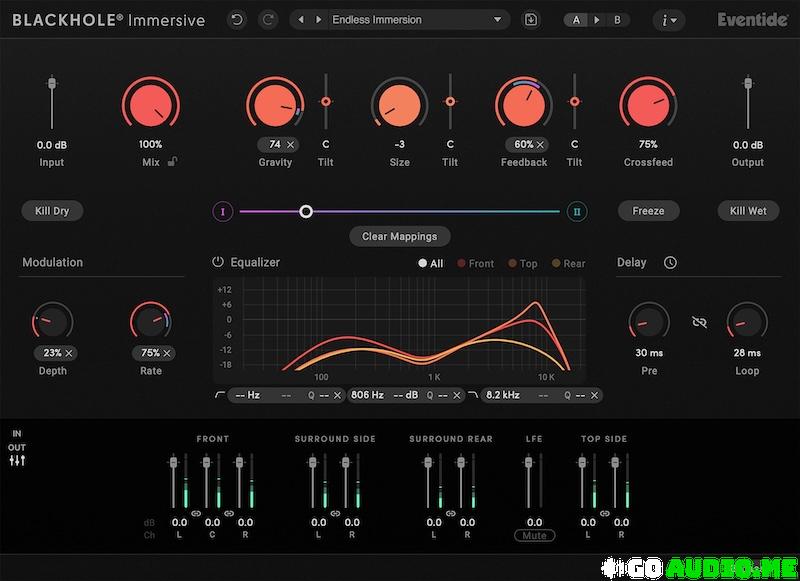Go to the next preset arrow
The width and height of the screenshot is (800, 581).
(x=318, y=20)
